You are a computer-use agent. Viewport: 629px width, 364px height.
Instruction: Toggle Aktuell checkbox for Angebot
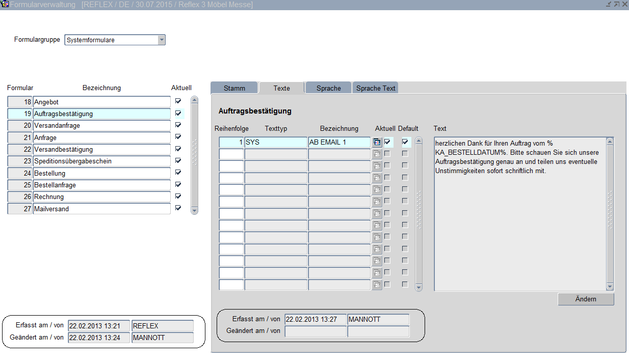coord(178,101)
